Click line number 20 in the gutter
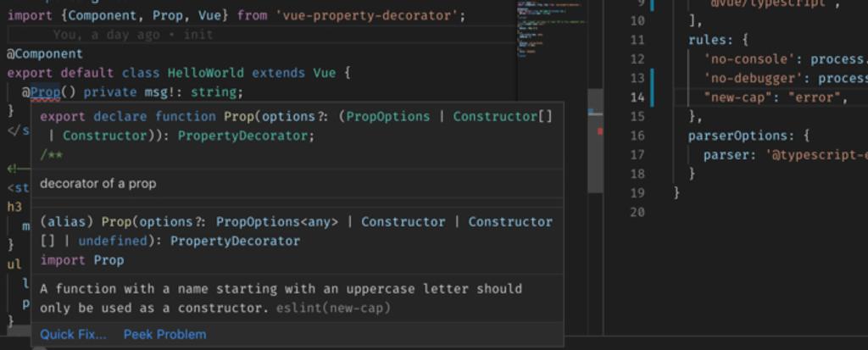The image size is (868, 350). [x=637, y=212]
